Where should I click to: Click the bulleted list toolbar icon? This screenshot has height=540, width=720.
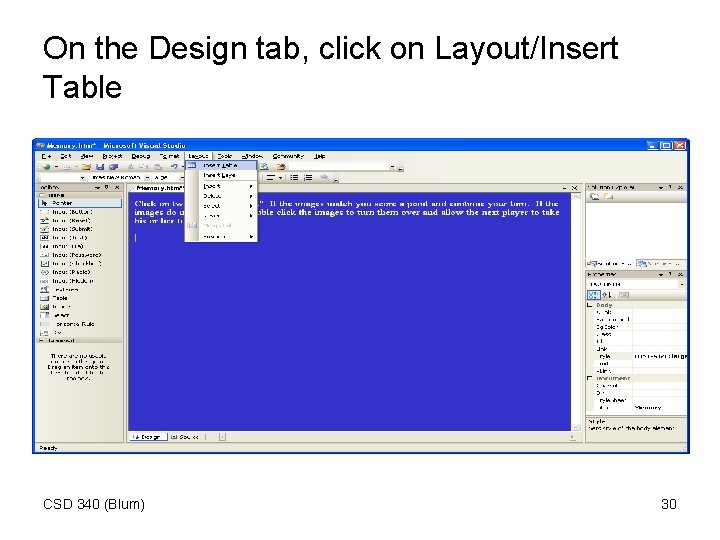coord(294,178)
